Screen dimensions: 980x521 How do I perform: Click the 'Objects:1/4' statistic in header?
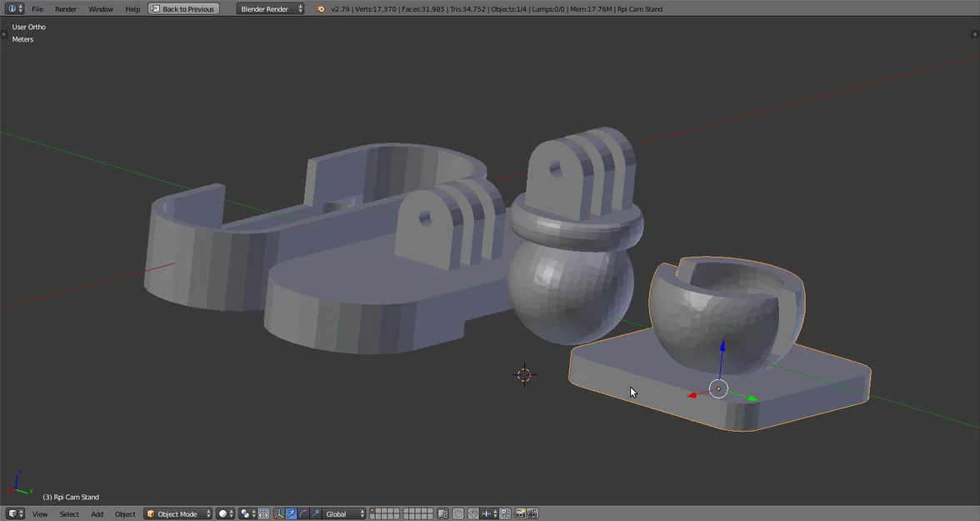pyautogui.click(x=508, y=9)
